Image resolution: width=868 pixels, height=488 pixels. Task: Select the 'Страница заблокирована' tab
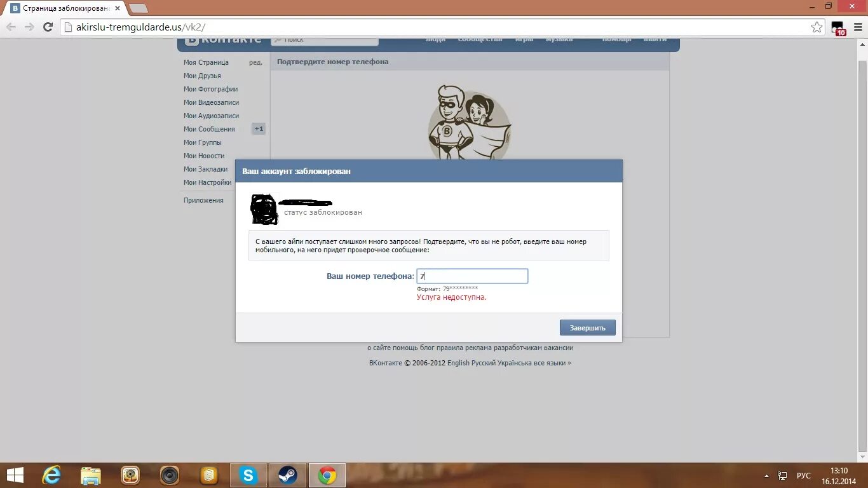(x=66, y=8)
